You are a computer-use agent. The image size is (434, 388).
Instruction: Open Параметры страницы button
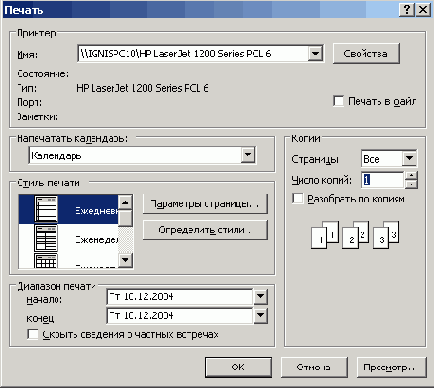tap(205, 204)
